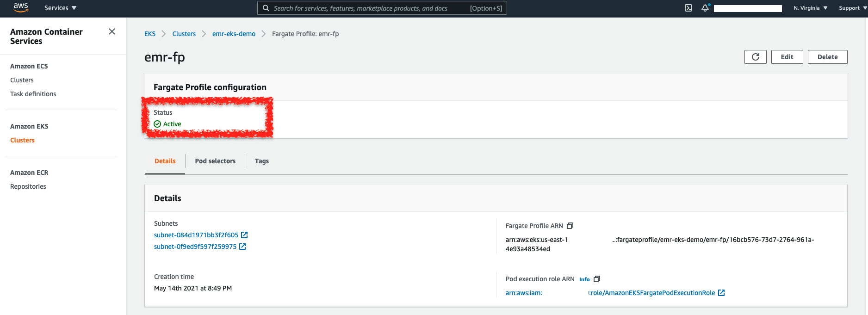Open the notifications bell icon
Screen dimensions: 868x315
click(x=705, y=8)
